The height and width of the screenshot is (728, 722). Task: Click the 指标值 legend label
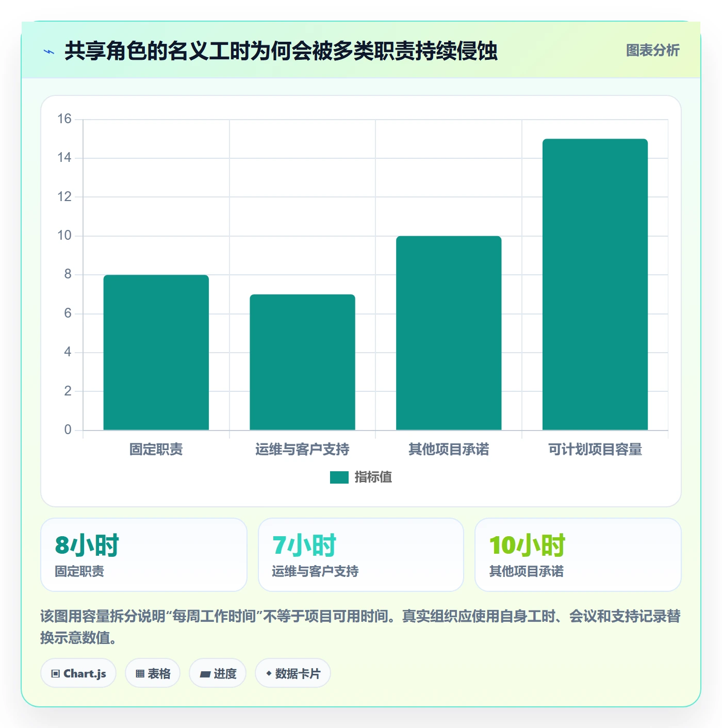click(373, 477)
